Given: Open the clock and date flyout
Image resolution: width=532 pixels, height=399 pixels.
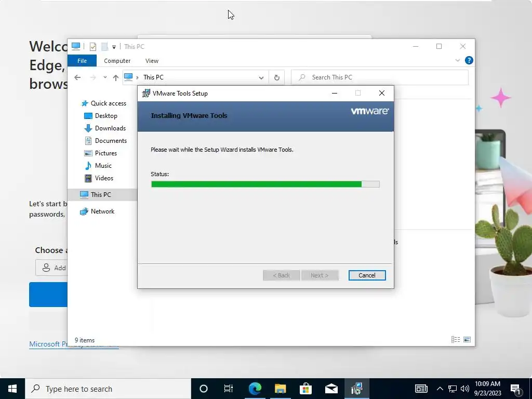Looking at the screenshot, I should (x=487, y=389).
